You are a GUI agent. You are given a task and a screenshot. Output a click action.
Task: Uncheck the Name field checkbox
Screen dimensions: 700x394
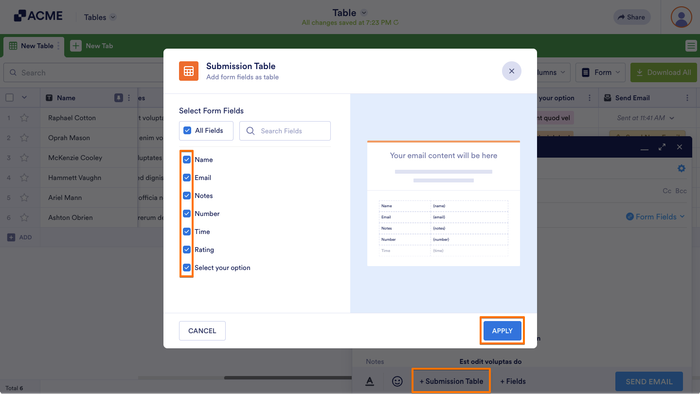click(x=187, y=159)
